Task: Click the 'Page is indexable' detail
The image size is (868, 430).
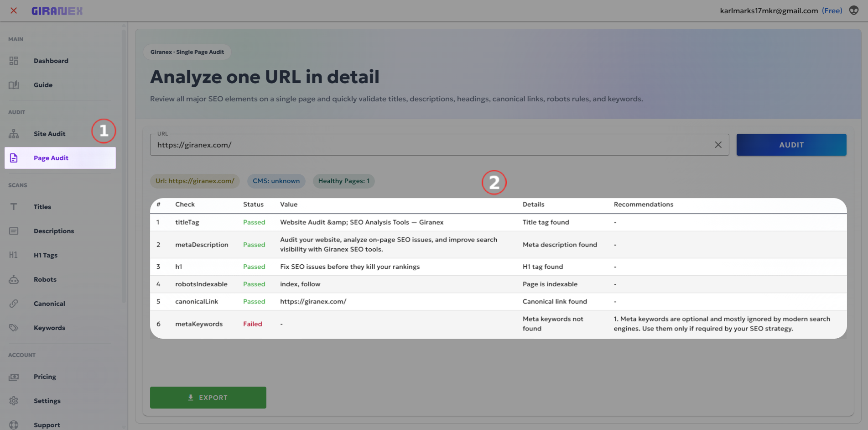Action: point(550,284)
